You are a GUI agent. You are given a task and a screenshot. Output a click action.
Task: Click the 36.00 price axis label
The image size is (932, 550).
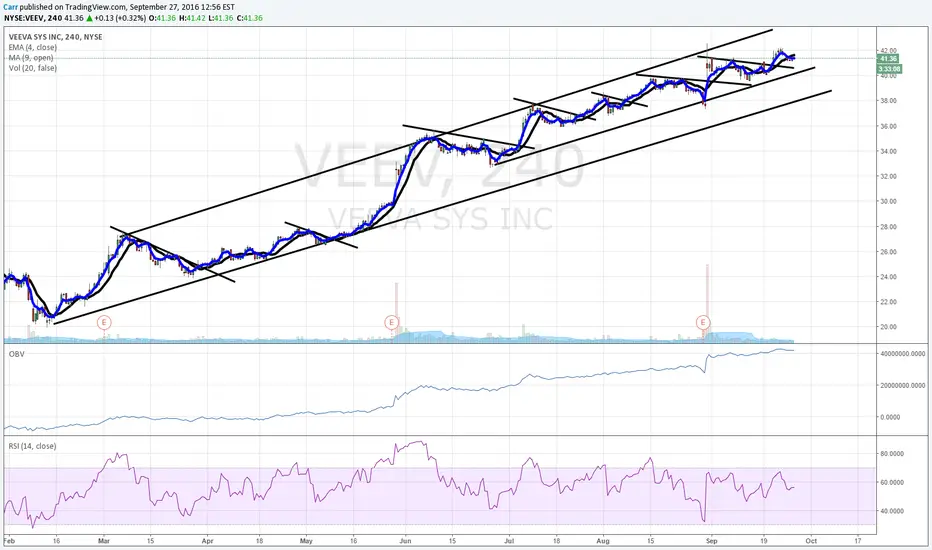pos(889,126)
